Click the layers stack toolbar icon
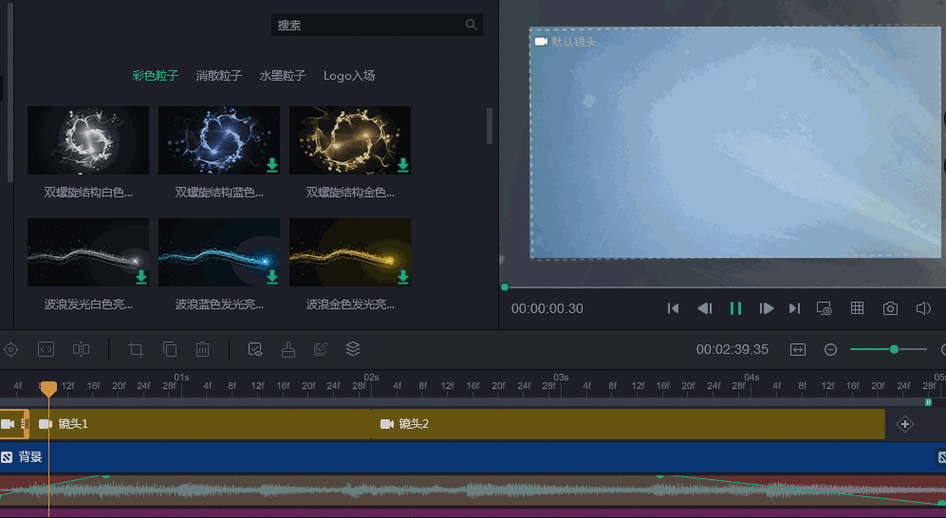The height and width of the screenshot is (518, 946). pos(353,349)
